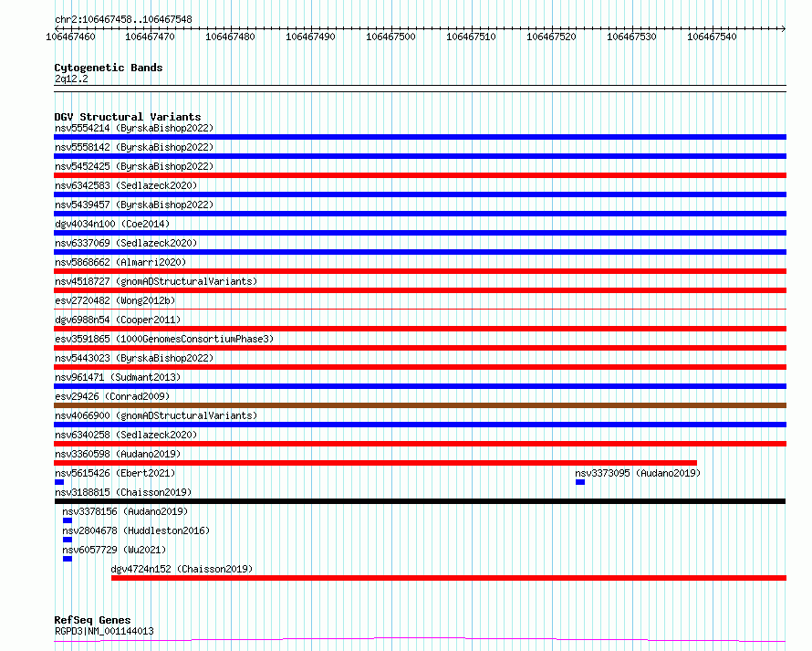Click nsv6337069 (Sedlazeck2020) label
Screen dimensions: 812x651
click(x=126, y=243)
